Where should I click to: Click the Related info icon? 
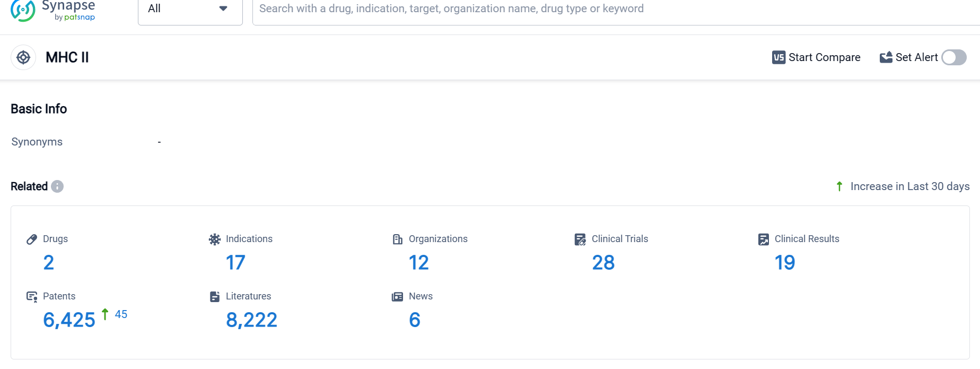pyautogui.click(x=57, y=186)
